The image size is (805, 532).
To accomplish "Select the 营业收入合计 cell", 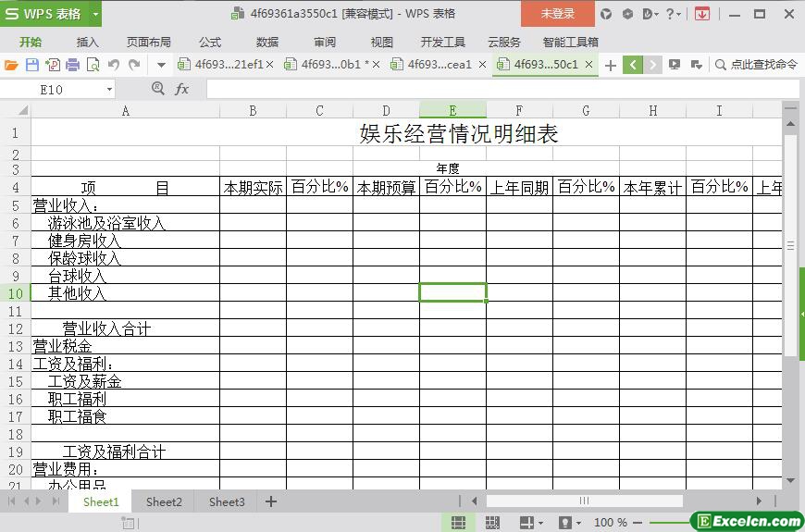I will pyautogui.click(x=125, y=328).
